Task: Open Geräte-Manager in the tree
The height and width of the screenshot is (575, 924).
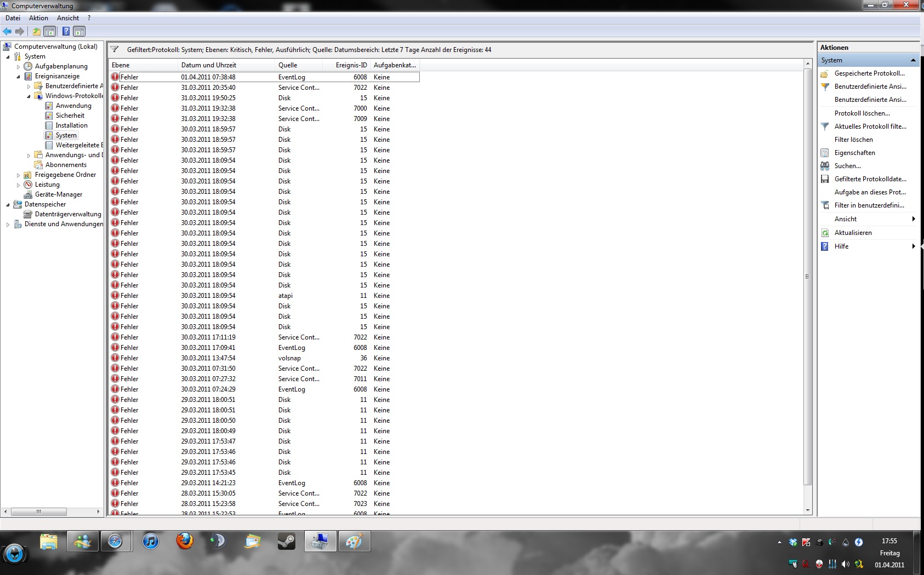Action: (59, 194)
